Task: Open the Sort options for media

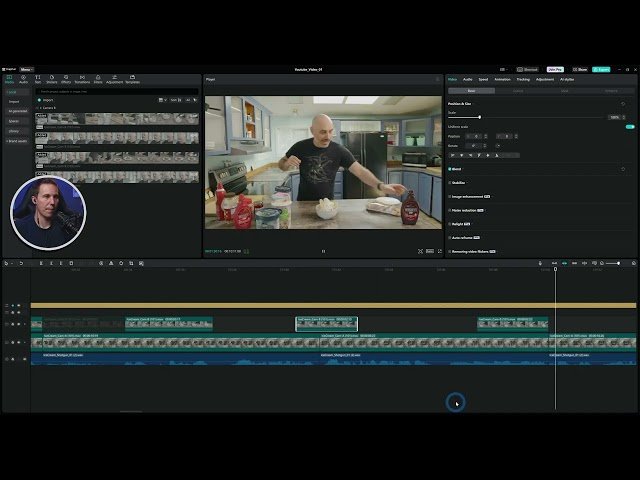Action: point(176,100)
